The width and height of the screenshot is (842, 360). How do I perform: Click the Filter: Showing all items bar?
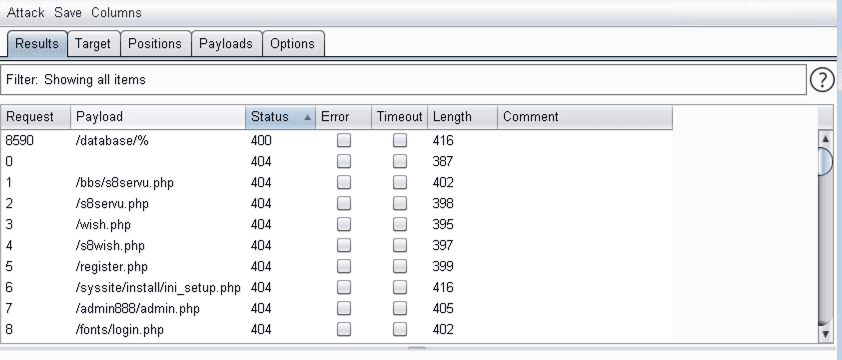point(404,80)
